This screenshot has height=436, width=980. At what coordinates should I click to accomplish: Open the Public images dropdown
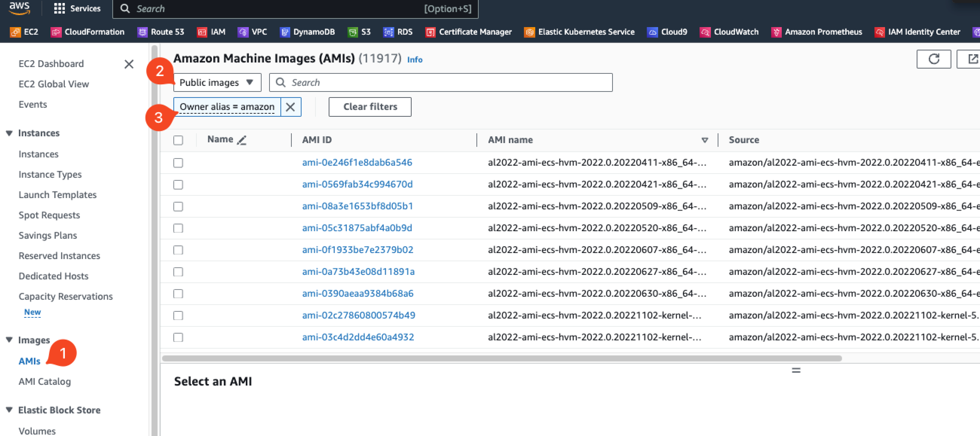217,82
